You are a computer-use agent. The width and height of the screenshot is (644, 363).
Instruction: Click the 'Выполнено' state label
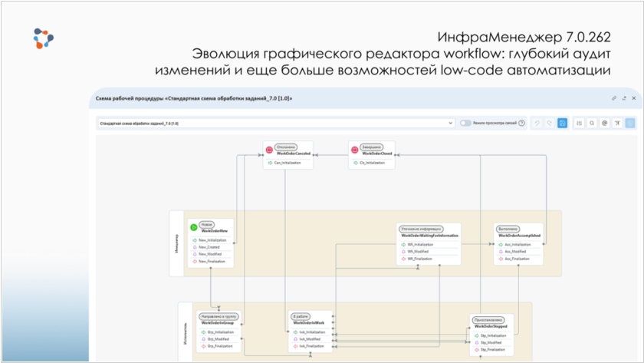pos(508,229)
